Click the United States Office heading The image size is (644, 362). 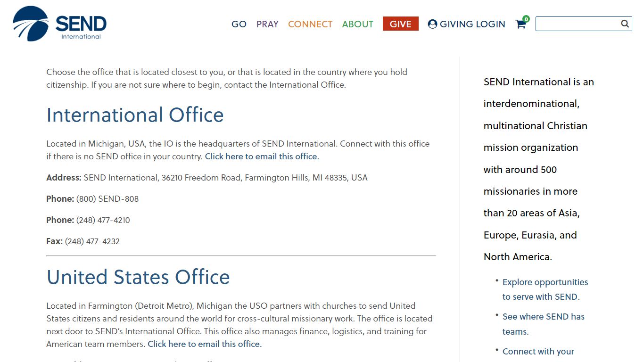point(138,277)
